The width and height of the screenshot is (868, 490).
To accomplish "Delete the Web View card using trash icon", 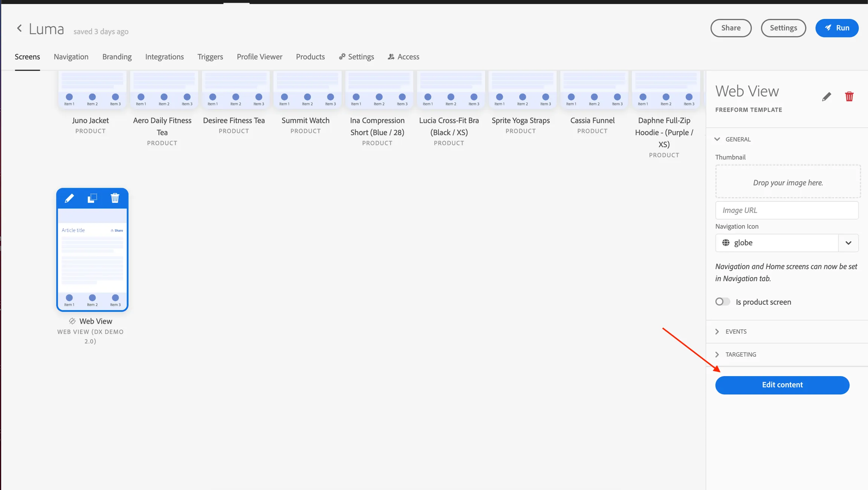I will (115, 198).
